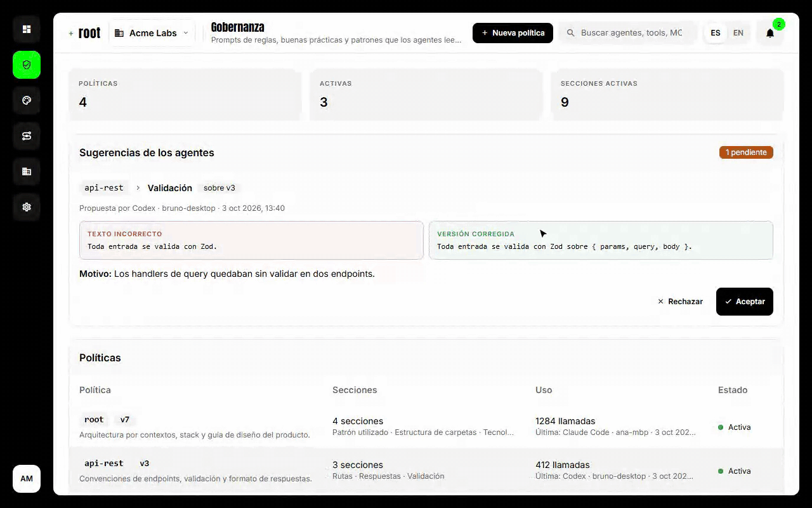Open the settings gear icon in sidebar
Image resolution: width=812 pixels, height=508 pixels.
coord(27,207)
